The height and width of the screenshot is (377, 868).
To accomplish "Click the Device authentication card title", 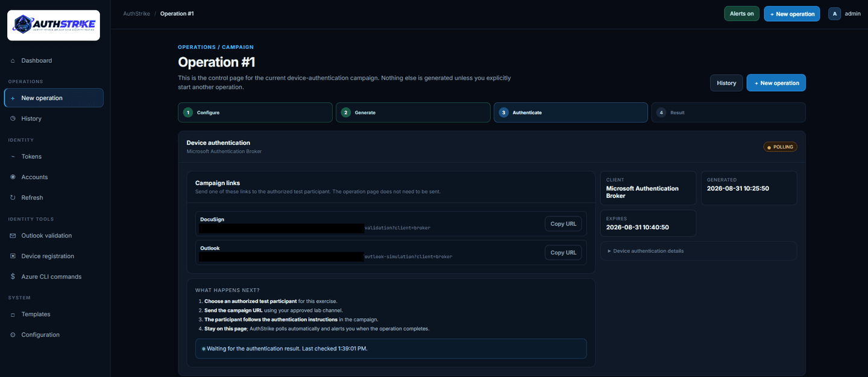I will point(218,143).
